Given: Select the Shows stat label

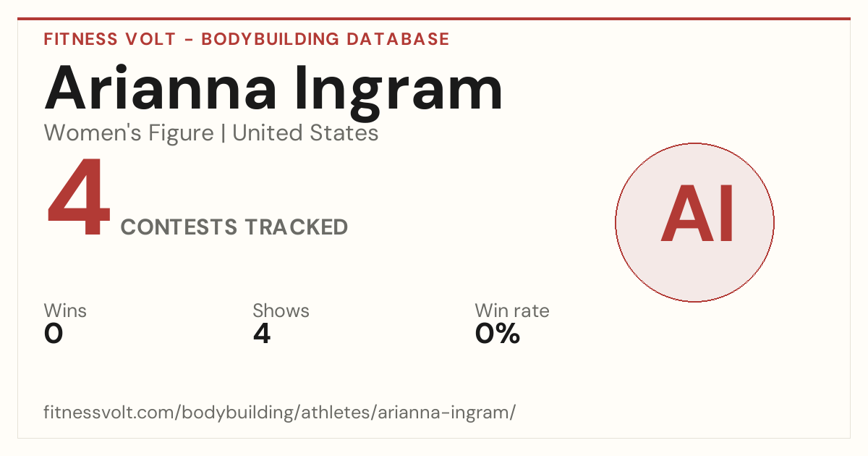Looking at the screenshot, I should click(281, 311).
